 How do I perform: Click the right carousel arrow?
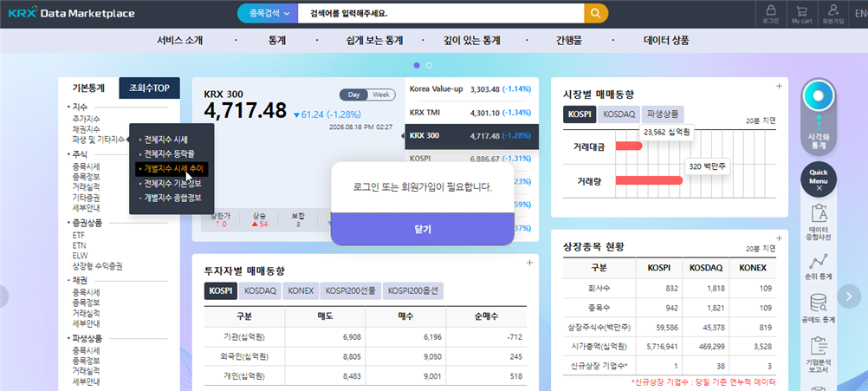click(849, 297)
